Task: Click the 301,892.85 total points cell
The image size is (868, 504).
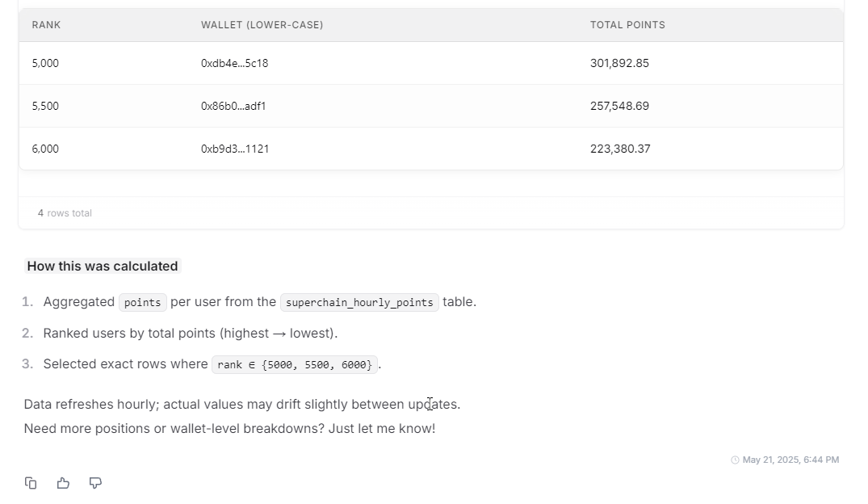Action: [x=619, y=63]
